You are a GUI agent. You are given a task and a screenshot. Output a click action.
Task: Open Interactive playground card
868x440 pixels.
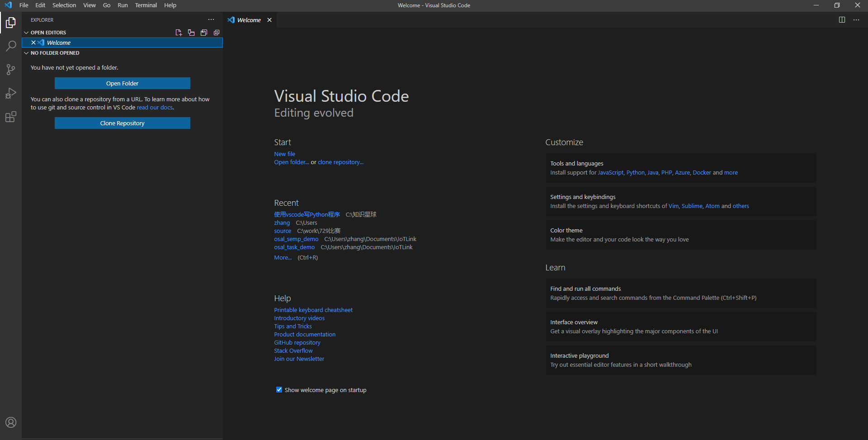click(681, 360)
